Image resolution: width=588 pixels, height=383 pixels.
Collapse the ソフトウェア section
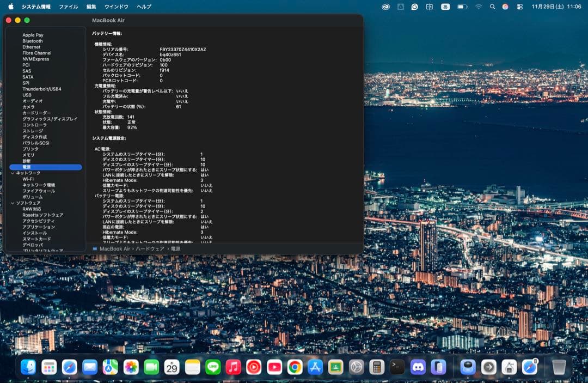click(12, 202)
